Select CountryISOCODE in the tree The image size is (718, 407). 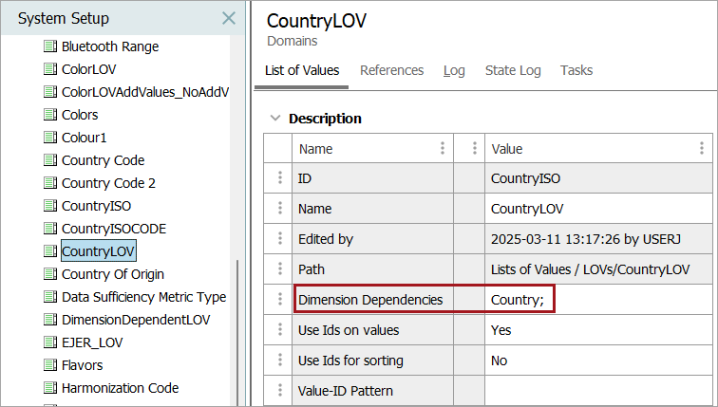[x=114, y=228]
